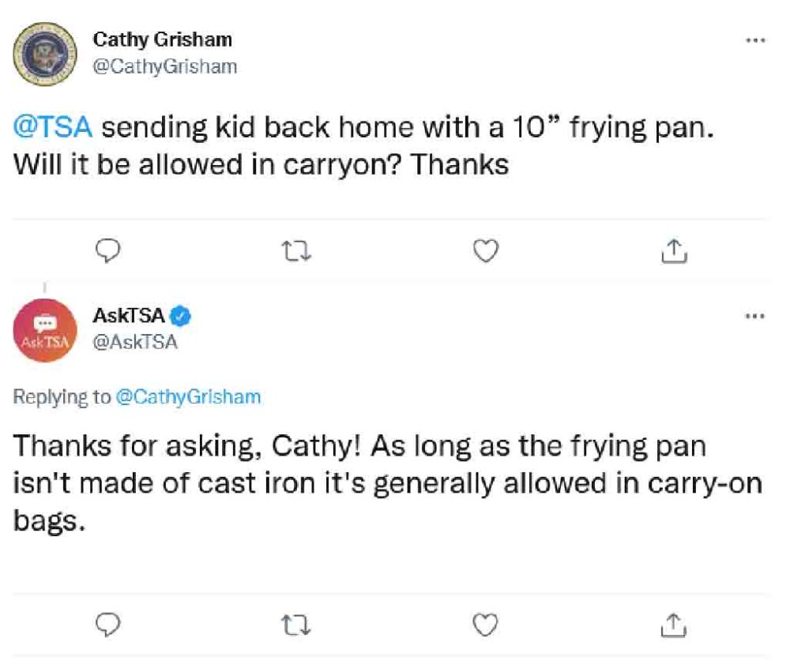Click the @TSA mention link
The height and width of the screenshot is (672, 790).
(x=54, y=127)
